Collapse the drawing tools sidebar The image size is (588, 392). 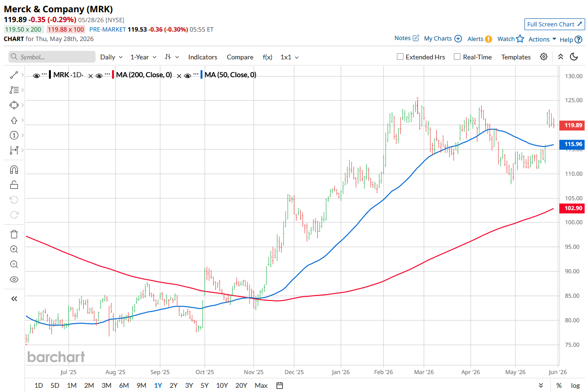tap(14, 298)
